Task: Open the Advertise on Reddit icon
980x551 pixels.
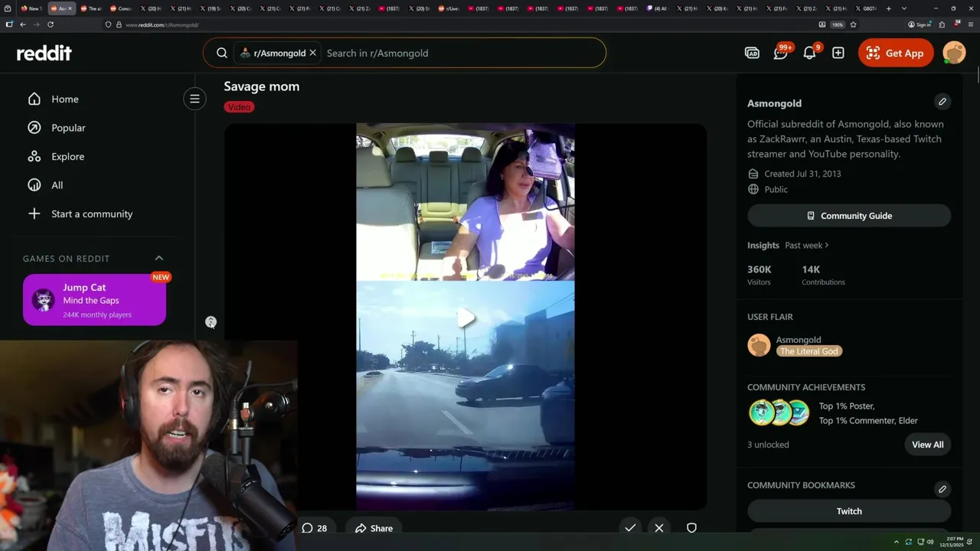Action: pyautogui.click(x=752, y=53)
